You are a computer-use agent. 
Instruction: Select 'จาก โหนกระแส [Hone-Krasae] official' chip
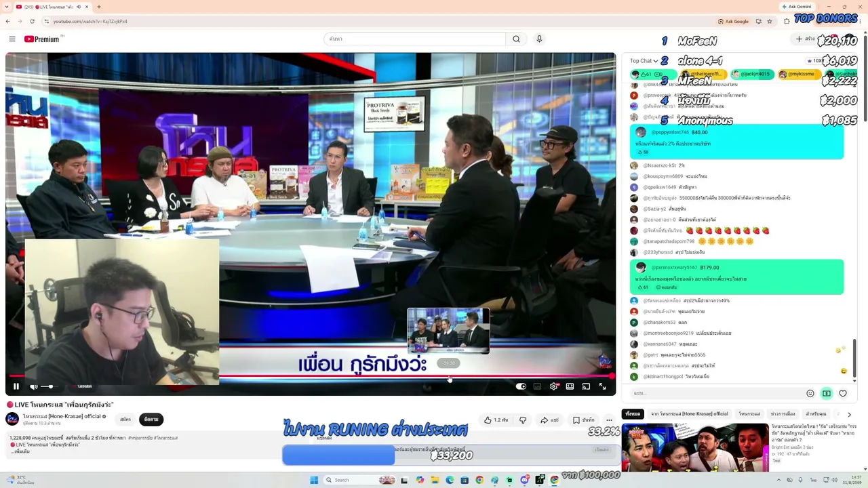coord(690,413)
